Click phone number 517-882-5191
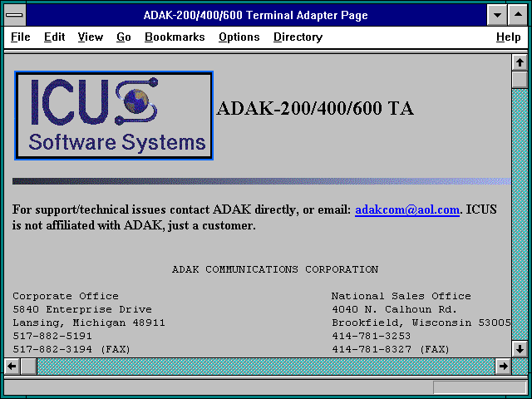The height and width of the screenshot is (399, 532). pos(52,336)
